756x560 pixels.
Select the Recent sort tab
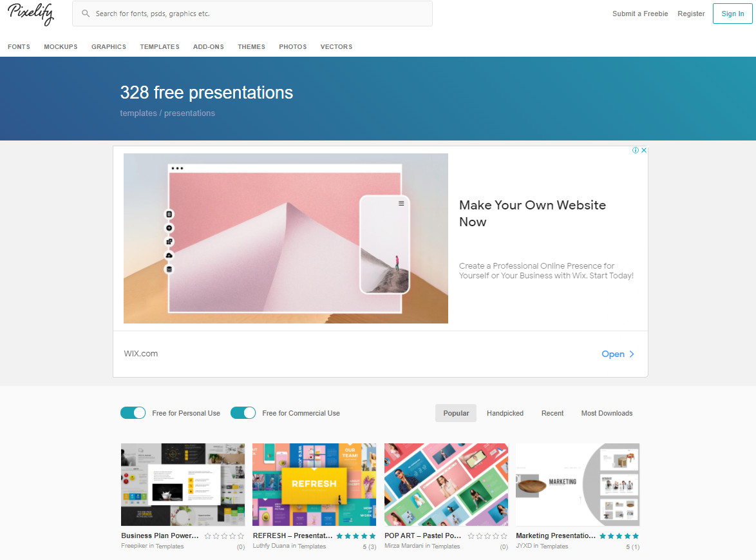click(x=553, y=413)
